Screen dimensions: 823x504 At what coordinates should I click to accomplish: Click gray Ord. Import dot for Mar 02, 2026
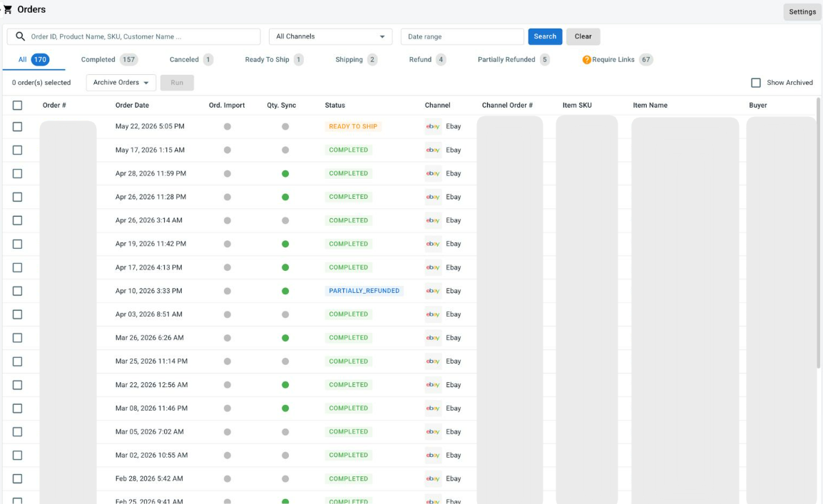[228, 456]
